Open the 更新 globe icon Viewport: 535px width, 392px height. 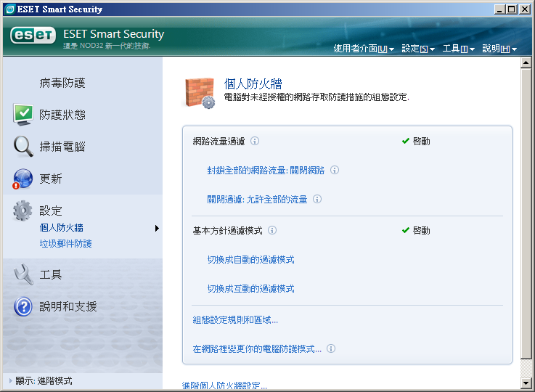click(x=23, y=179)
